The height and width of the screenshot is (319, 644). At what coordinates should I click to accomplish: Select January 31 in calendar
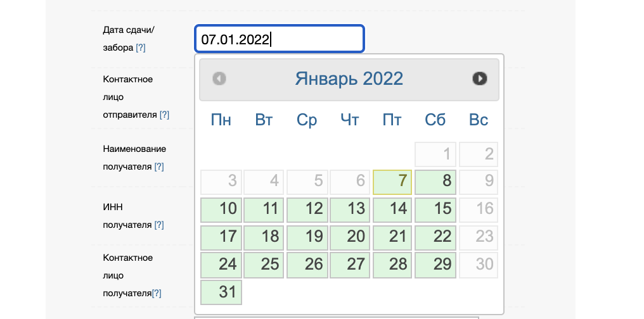coord(221,292)
